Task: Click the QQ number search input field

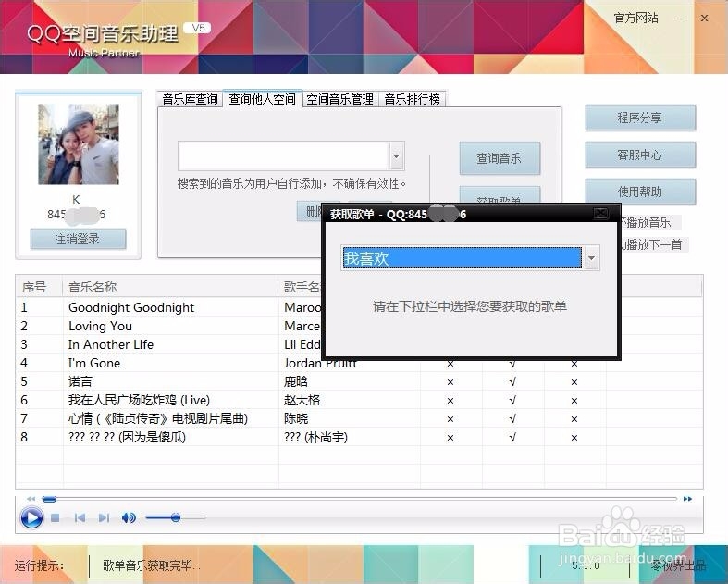Action: (x=284, y=156)
